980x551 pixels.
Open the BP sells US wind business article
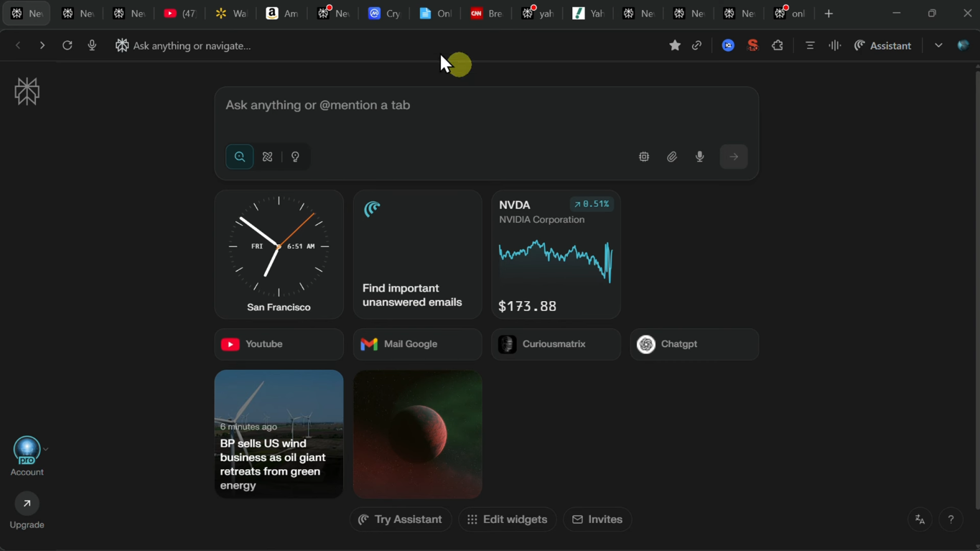coord(279,434)
